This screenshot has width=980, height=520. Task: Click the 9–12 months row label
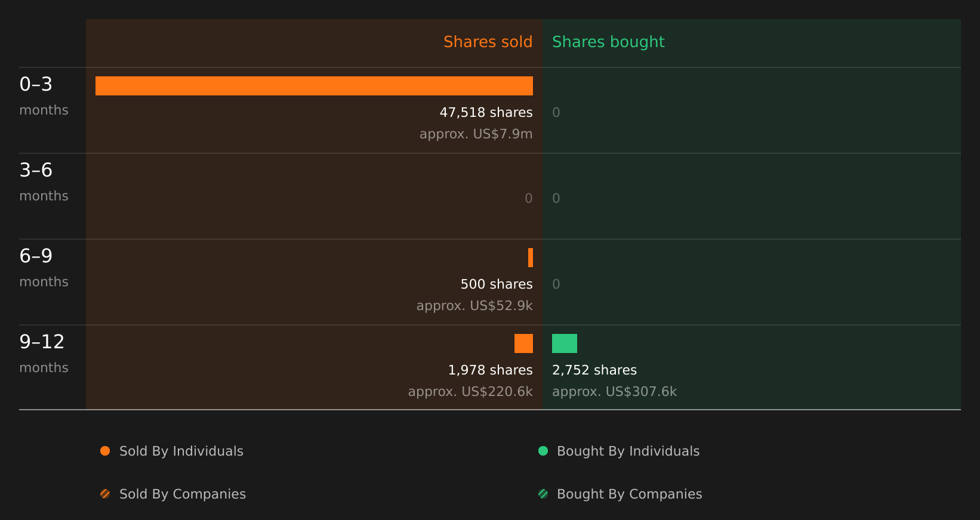(44, 354)
